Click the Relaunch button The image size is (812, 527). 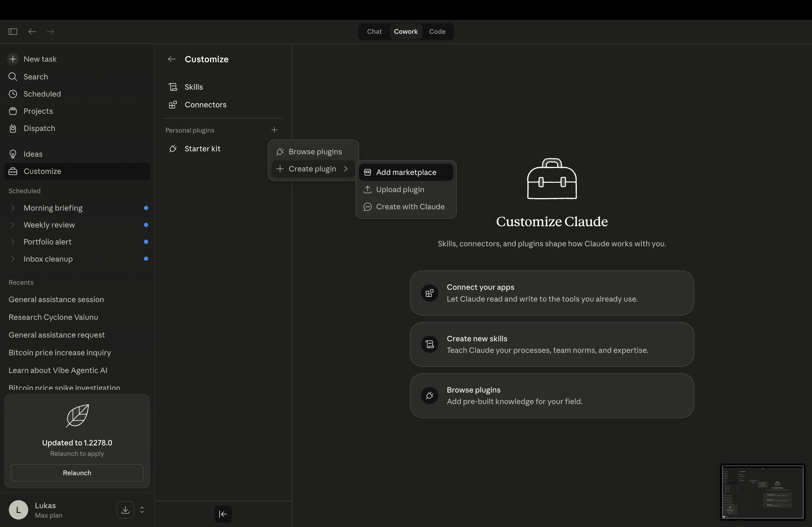pos(77,473)
